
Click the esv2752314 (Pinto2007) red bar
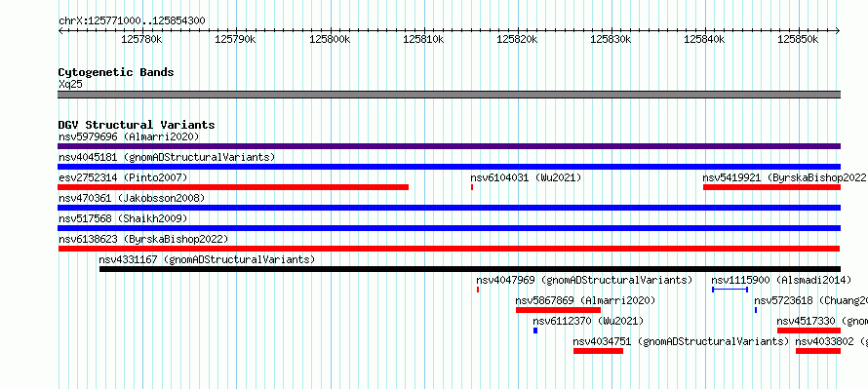point(233,187)
